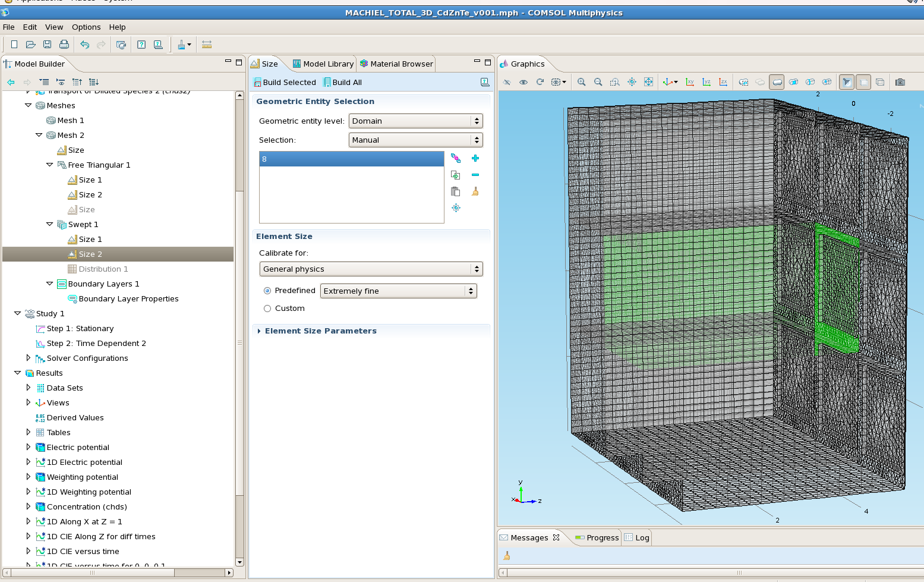Open the Edit menu
Viewport: 924px width, 582px height.
[x=30, y=27]
